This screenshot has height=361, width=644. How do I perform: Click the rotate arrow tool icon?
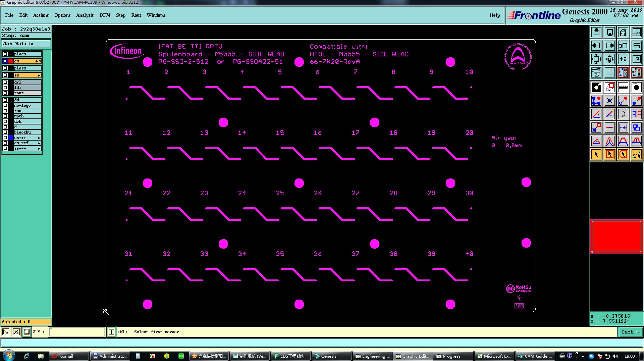click(x=623, y=114)
